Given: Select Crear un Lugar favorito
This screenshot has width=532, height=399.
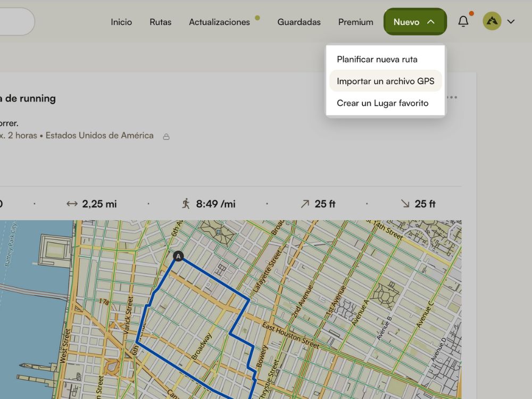Looking at the screenshot, I should [382, 103].
